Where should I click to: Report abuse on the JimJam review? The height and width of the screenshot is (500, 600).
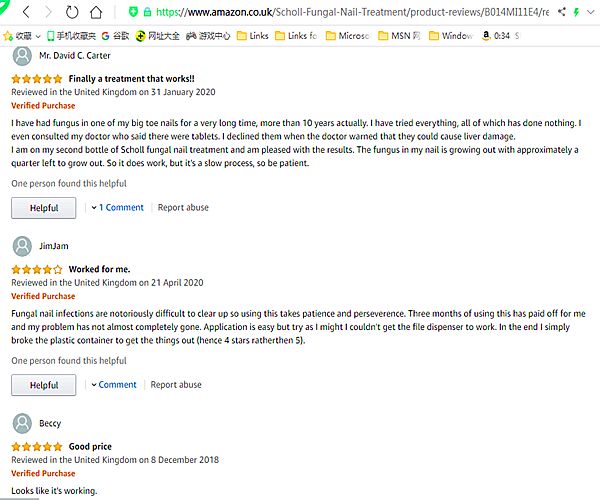[x=176, y=385]
